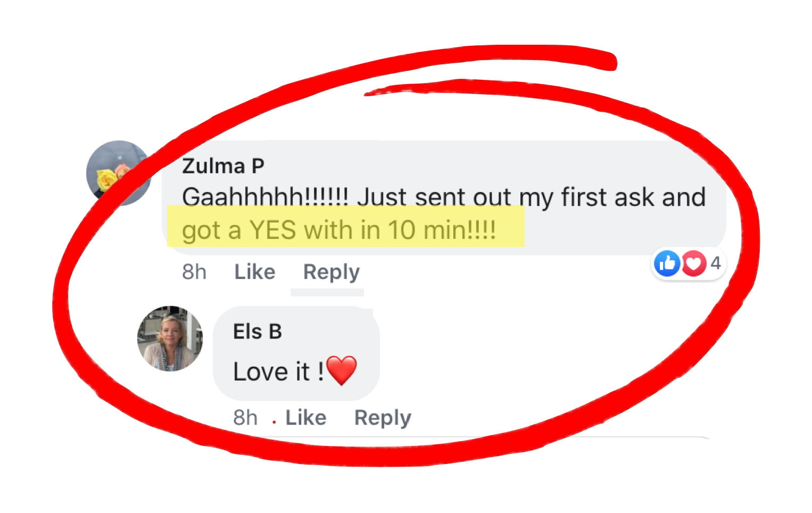This screenshot has width=812, height=513.
Task: Click the 8h timestamp under Els B's reply
Action: pyautogui.click(x=245, y=418)
